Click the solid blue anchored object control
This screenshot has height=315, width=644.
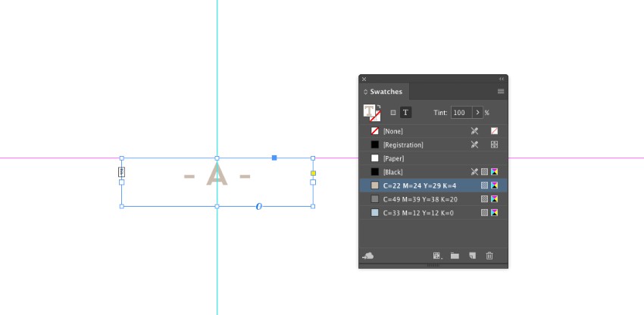click(274, 157)
